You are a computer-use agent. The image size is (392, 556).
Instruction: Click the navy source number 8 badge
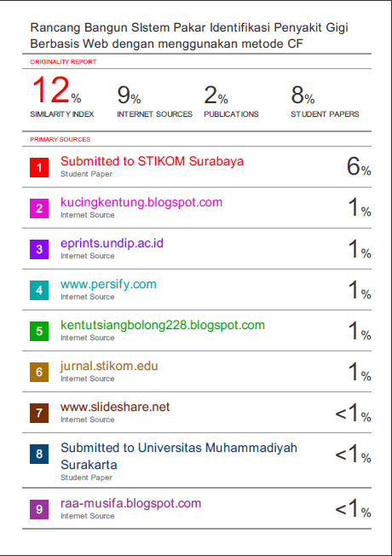click(x=39, y=455)
